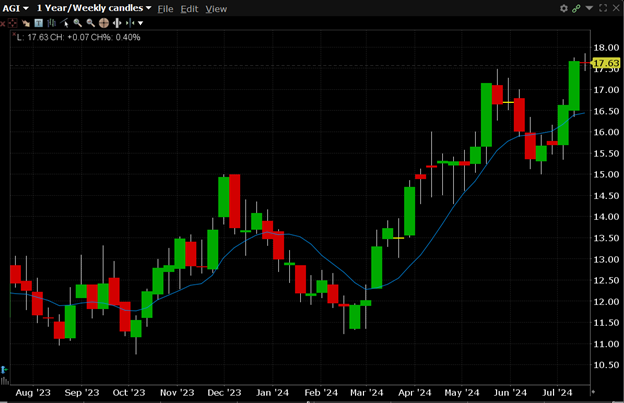The width and height of the screenshot is (624, 403).
Task: Click the 10.50 price axis label
Action: point(606,365)
